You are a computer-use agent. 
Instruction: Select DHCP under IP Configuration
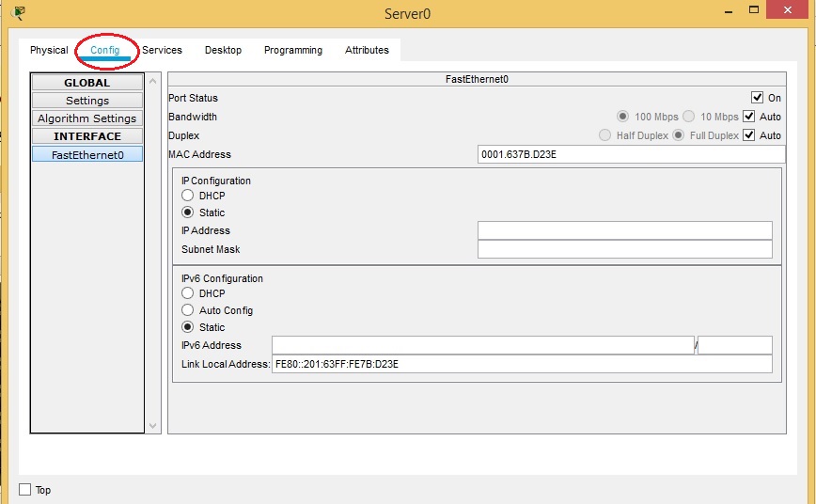[188, 196]
